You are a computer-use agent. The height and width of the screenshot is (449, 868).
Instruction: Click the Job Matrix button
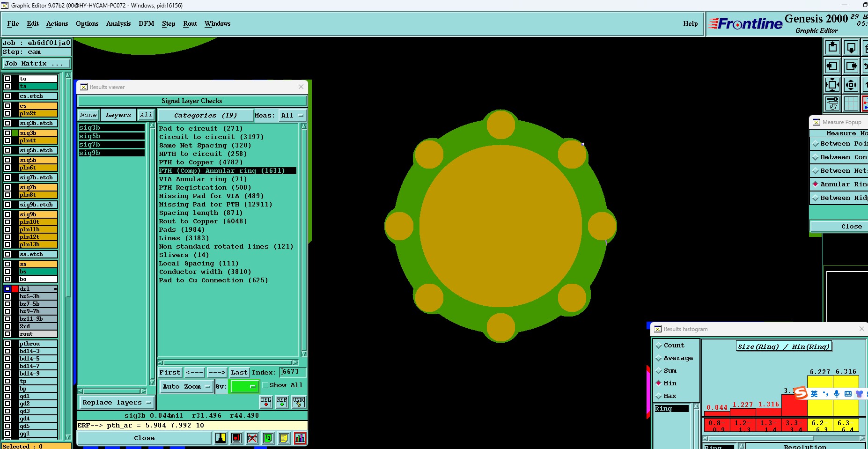37,64
